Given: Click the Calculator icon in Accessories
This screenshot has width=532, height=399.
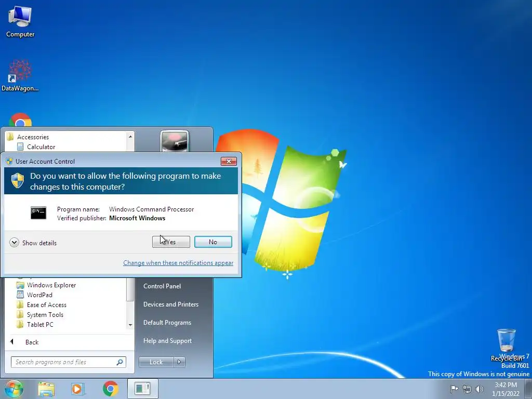Looking at the screenshot, I should [x=20, y=147].
